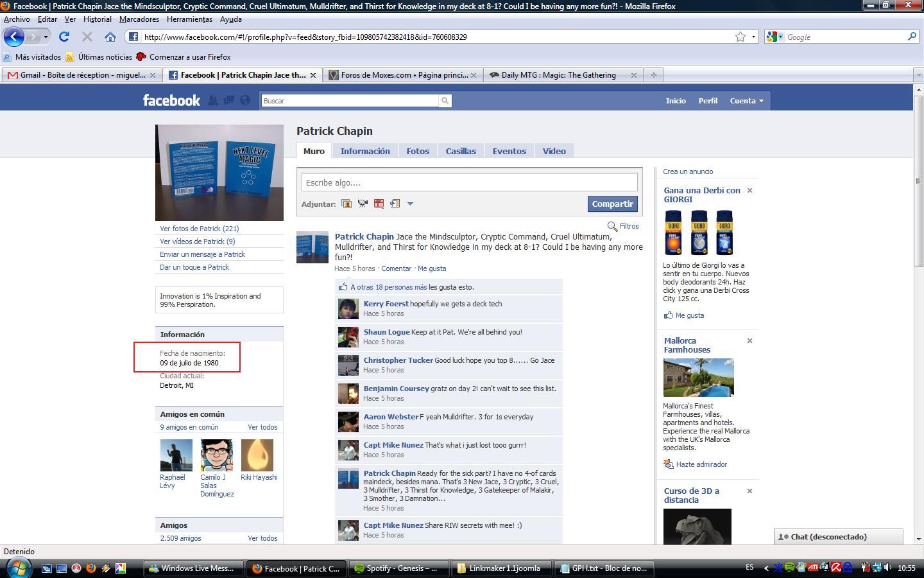The image size is (924, 578).
Task: Show hidden tray icons arrow
Action: tap(766, 568)
